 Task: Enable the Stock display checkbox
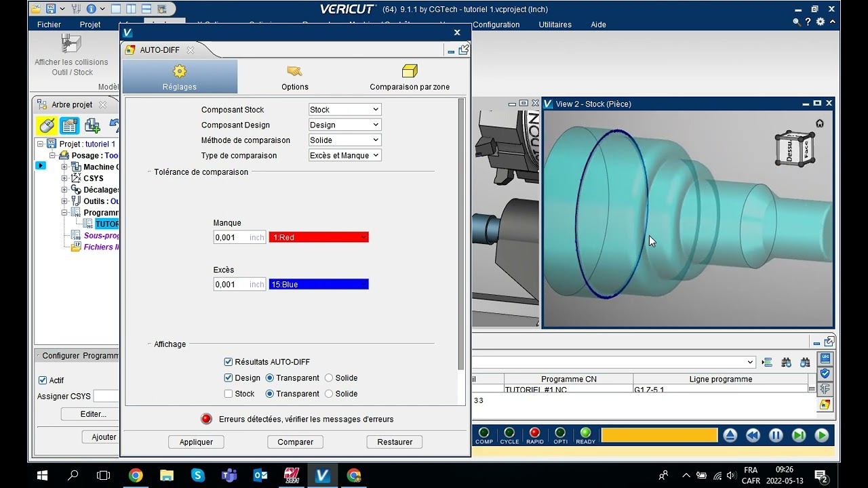tap(229, 394)
